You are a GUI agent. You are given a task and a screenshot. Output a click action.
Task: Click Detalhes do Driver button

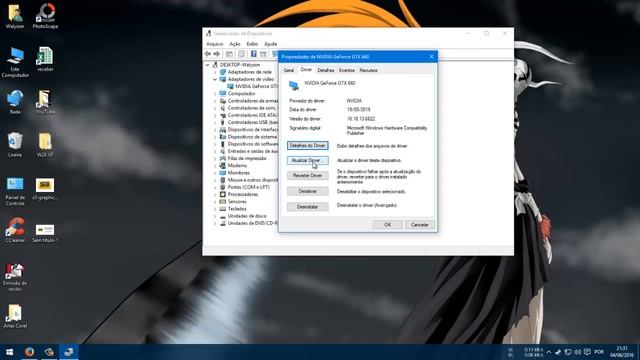point(307,146)
